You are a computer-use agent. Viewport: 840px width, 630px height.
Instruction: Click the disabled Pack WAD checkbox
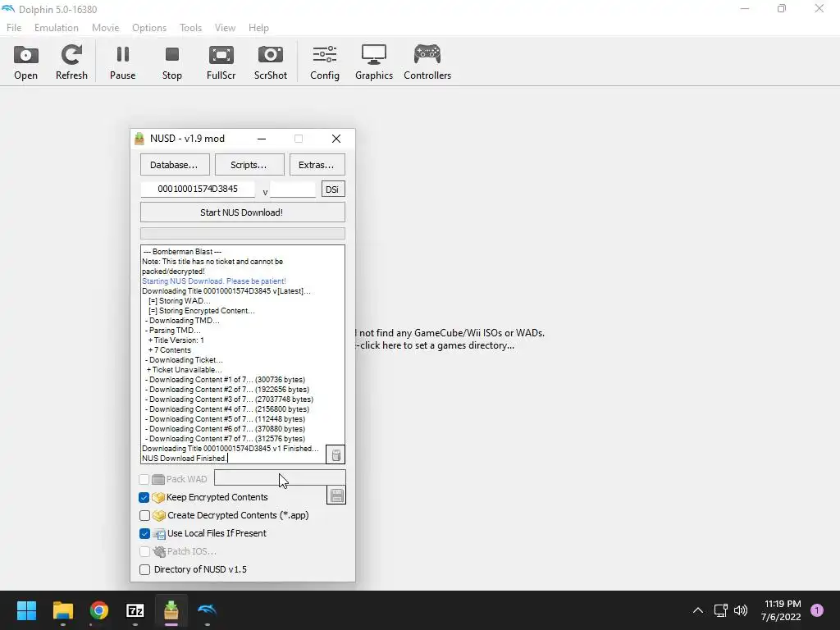coord(144,479)
